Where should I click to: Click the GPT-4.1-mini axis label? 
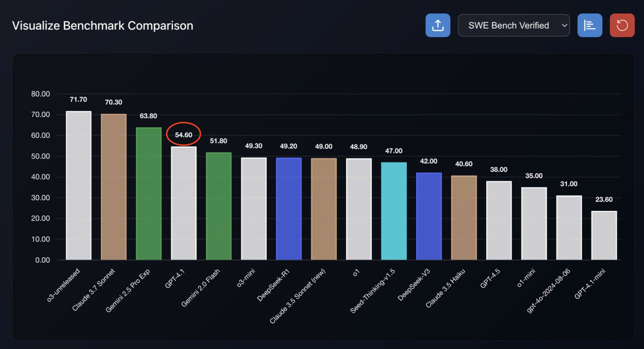pos(589,284)
